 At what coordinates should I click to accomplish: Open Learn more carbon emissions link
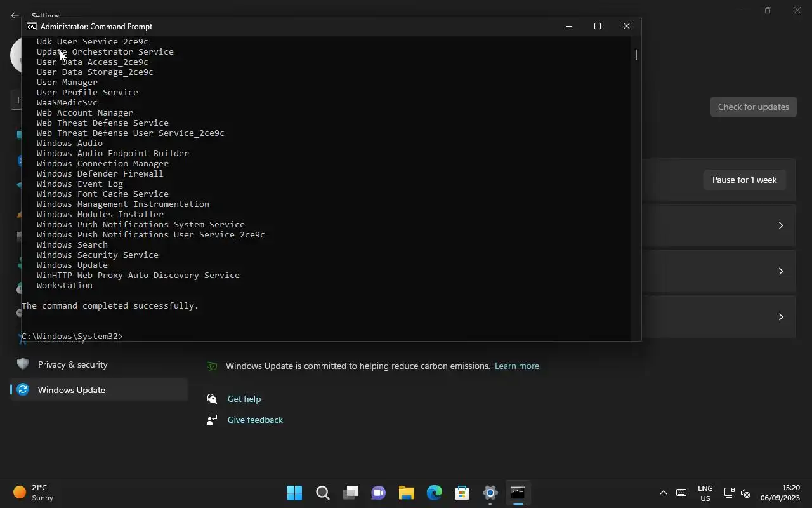click(516, 366)
